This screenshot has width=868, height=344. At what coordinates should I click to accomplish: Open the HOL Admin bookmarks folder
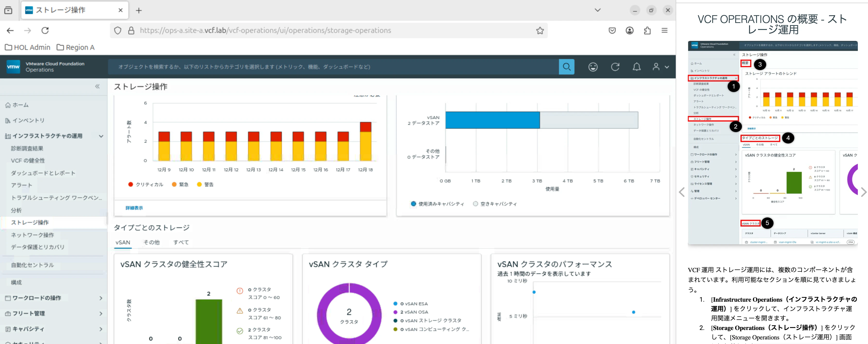(28, 47)
